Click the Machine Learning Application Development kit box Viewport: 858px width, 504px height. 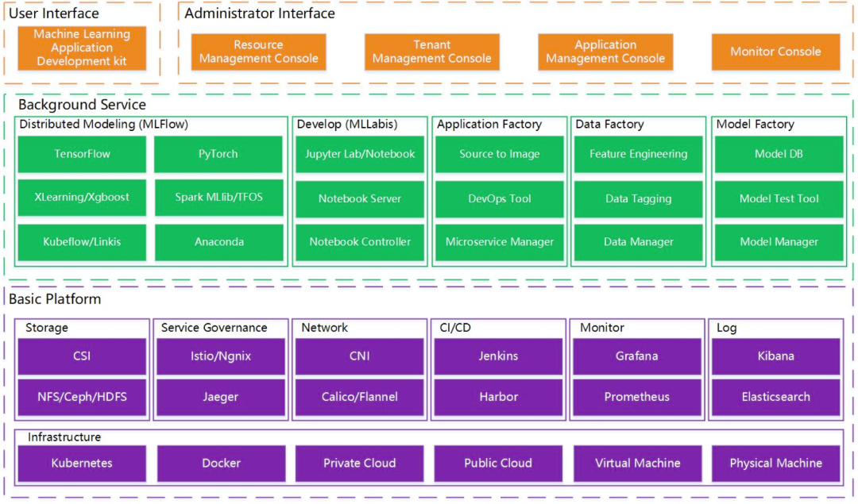pyautogui.click(x=82, y=48)
